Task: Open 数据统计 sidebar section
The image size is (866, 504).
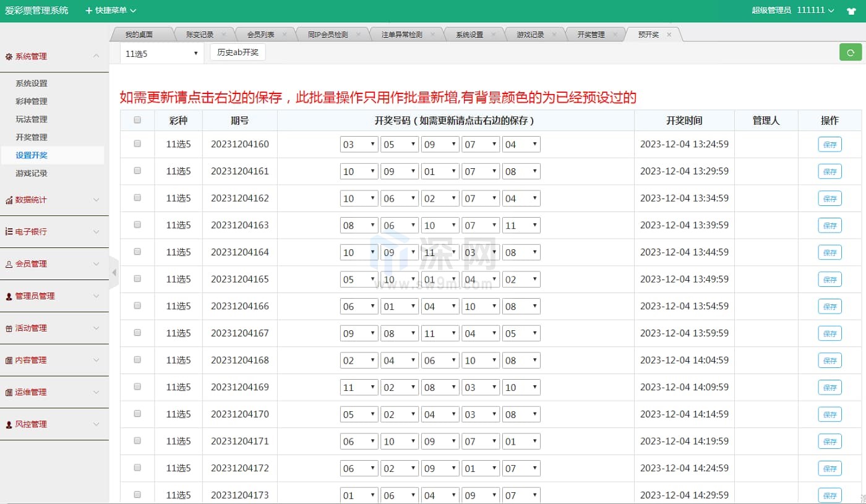Action: coord(54,200)
